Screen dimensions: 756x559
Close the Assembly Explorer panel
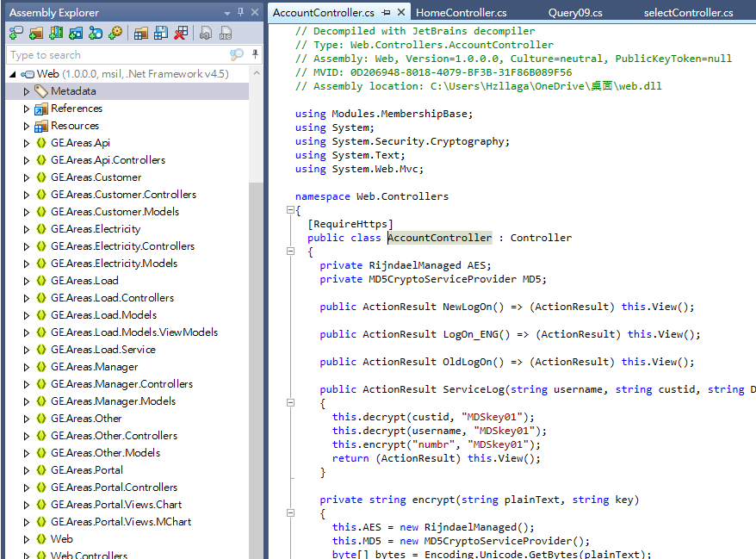coord(255,12)
